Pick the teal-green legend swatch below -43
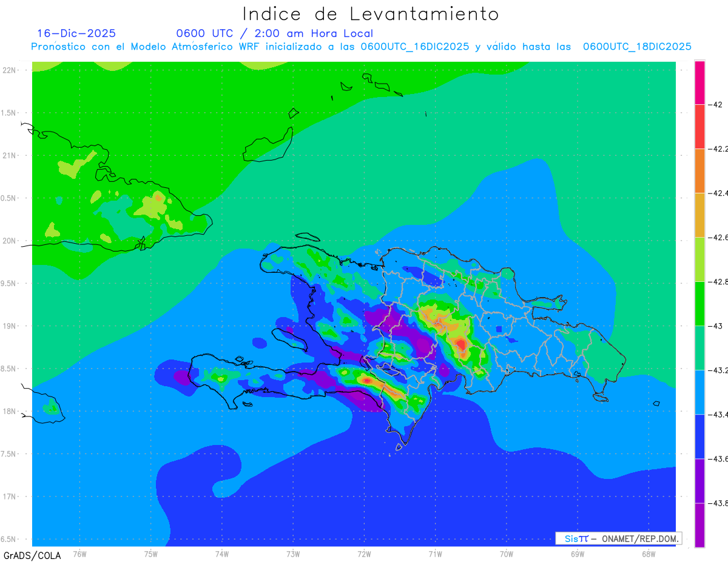This screenshot has width=728, height=562. (699, 348)
